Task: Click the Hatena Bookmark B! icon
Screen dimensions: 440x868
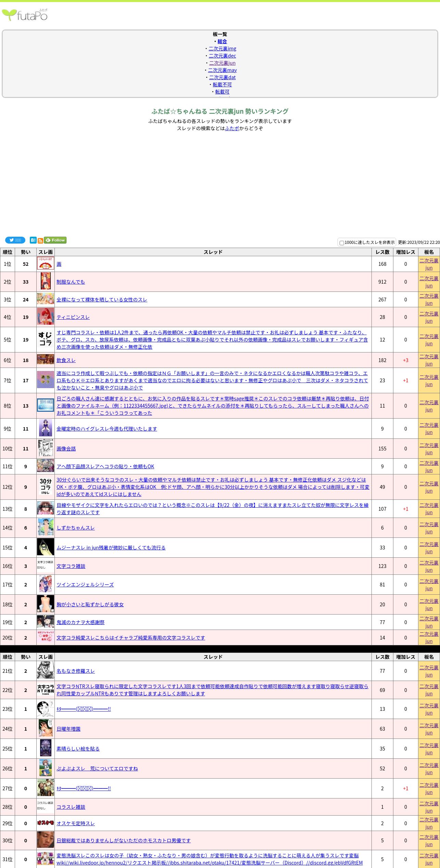Action: tap(33, 240)
